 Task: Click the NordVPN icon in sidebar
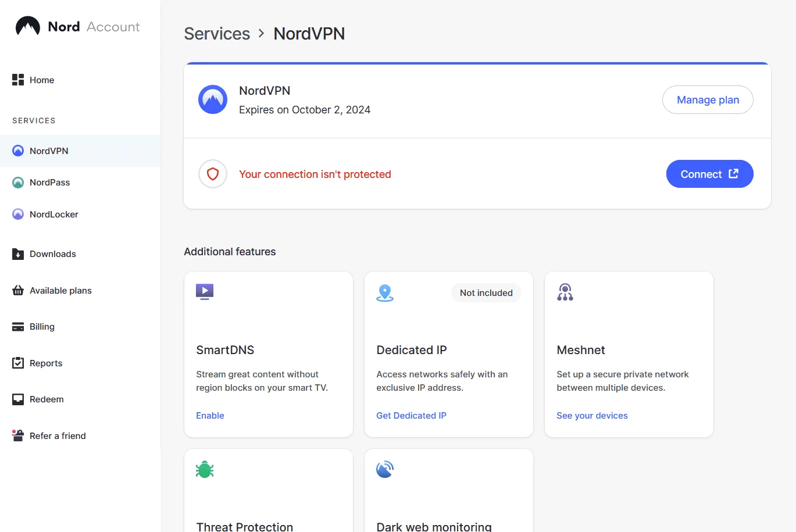click(18, 151)
